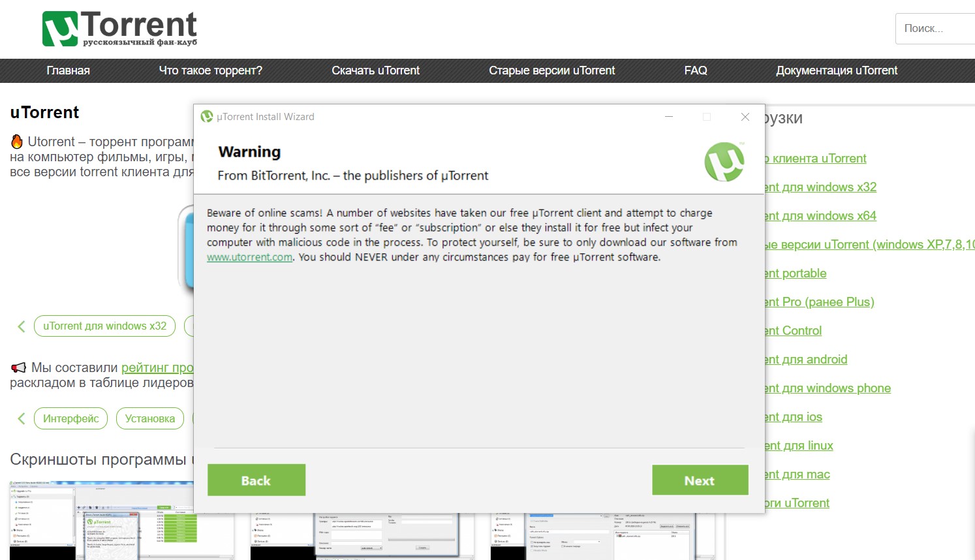Open sidebar link Pro (ранее Plus)
Viewport: 975px width, 560px height.
(819, 302)
